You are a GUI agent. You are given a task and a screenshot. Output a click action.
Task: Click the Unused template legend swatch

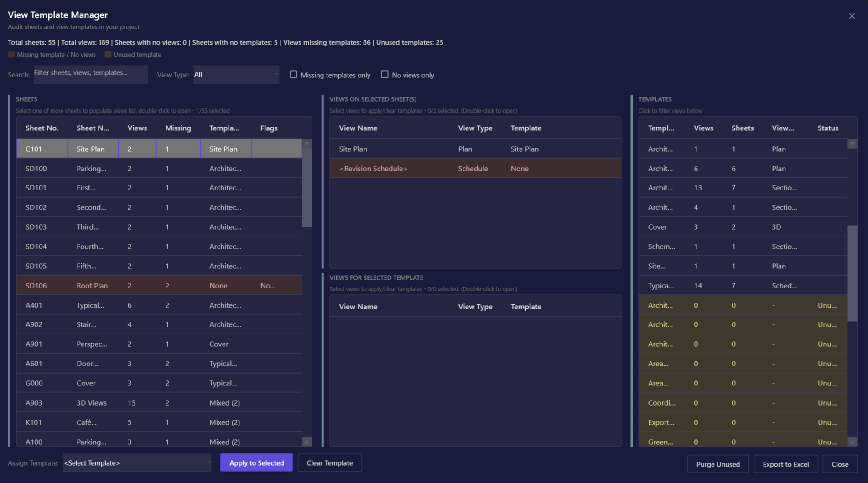pos(108,54)
